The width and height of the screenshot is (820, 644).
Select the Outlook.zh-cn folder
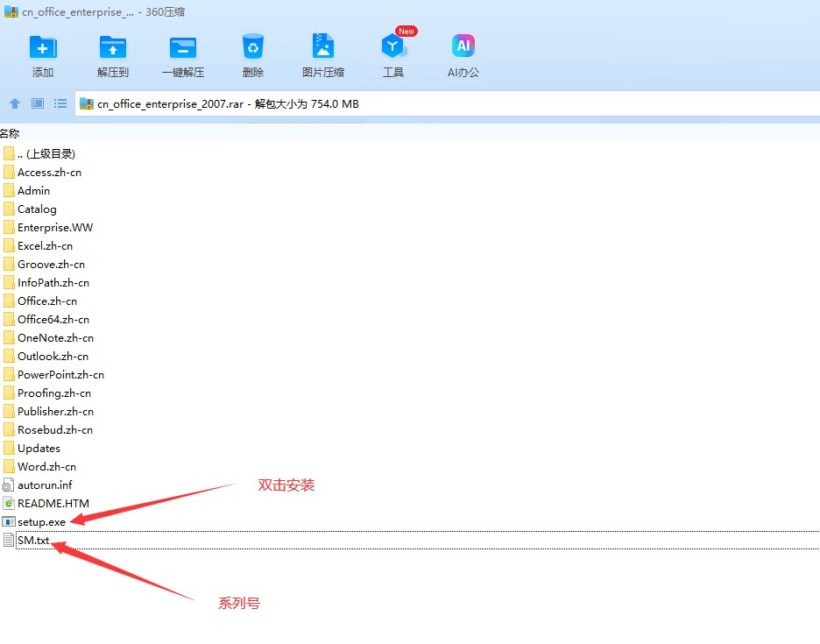pyautogui.click(x=46, y=357)
